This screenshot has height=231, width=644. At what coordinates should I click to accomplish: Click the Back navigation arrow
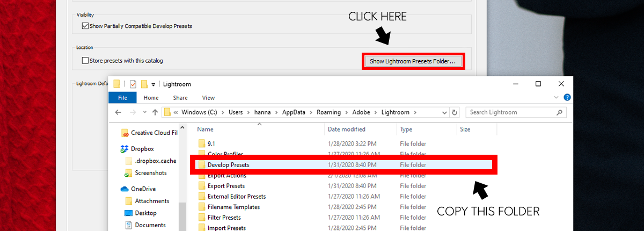point(118,112)
